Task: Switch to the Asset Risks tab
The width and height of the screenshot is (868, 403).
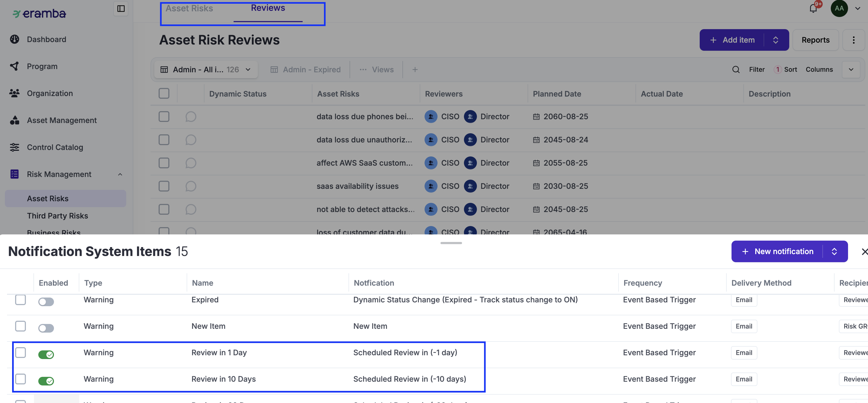Action: (x=189, y=8)
